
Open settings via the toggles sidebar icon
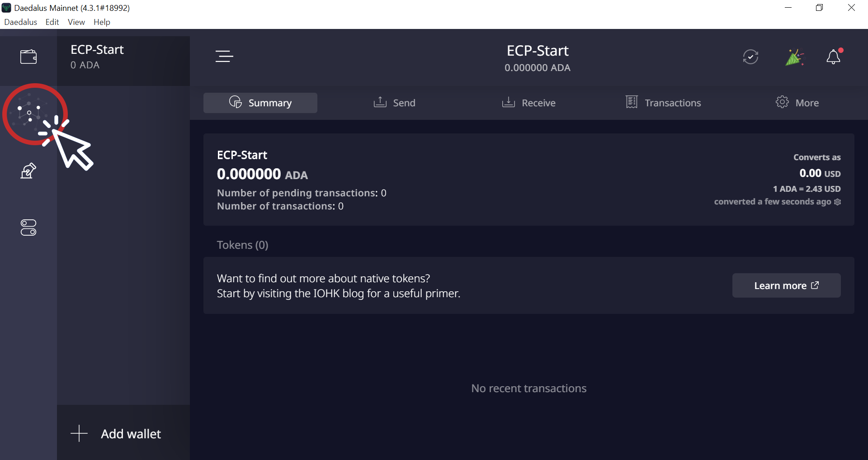point(28,228)
